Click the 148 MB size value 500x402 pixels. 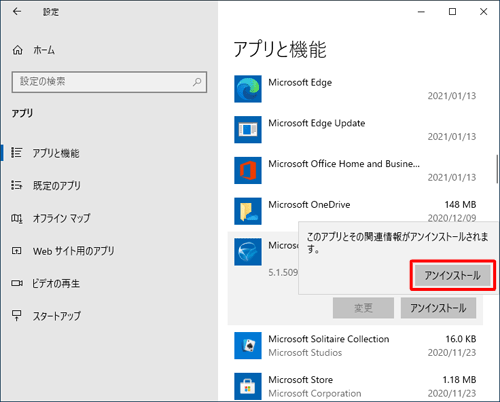(x=460, y=204)
